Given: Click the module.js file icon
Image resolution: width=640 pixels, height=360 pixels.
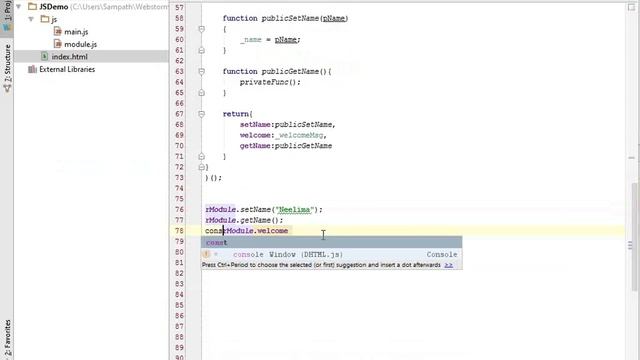Looking at the screenshot, I should 58,44.
